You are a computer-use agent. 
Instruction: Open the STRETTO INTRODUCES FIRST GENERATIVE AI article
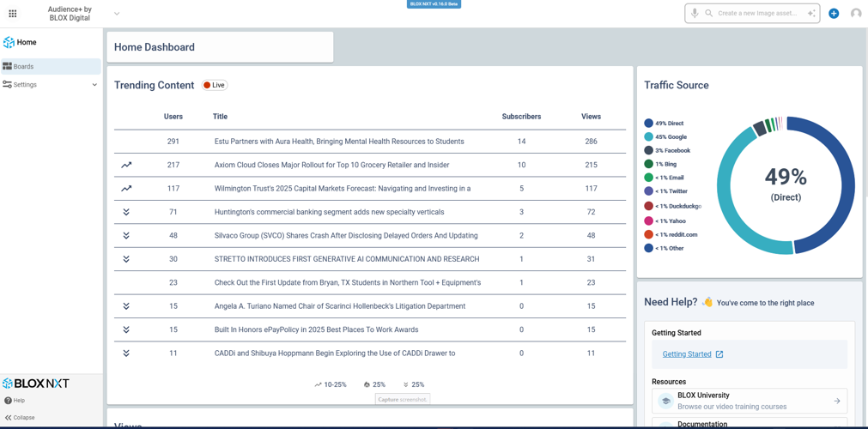click(x=347, y=259)
